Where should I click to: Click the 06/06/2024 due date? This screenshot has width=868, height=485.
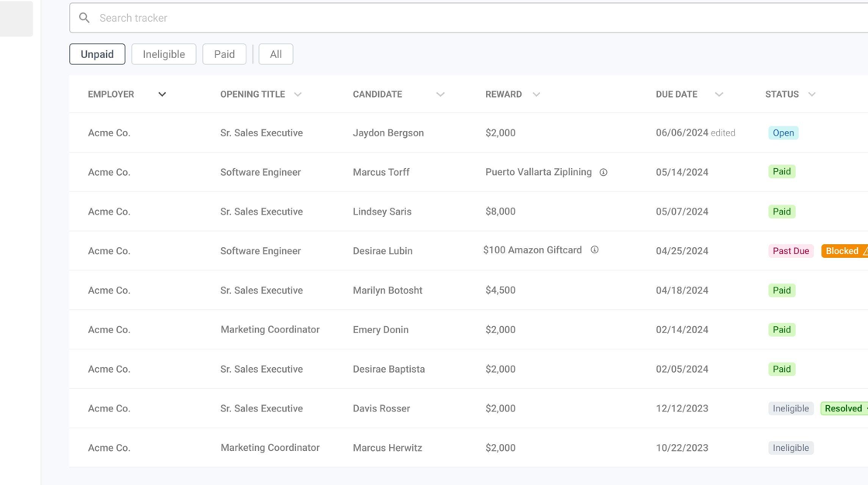coord(682,133)
